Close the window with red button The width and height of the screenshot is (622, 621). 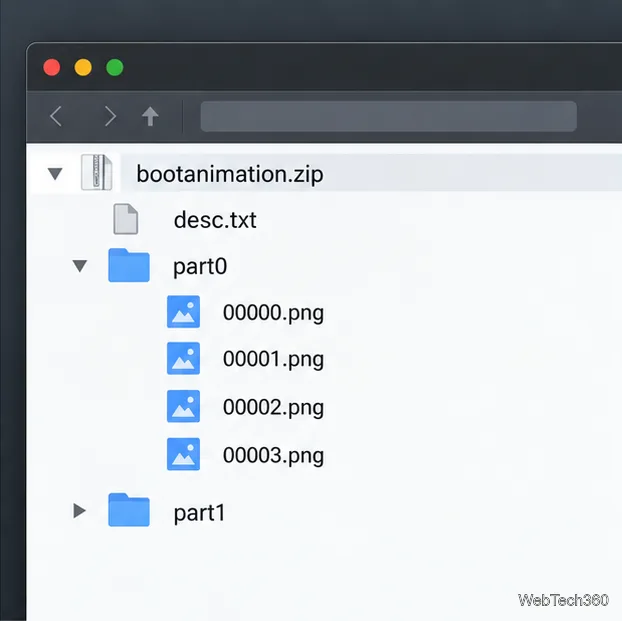point(52,67)
